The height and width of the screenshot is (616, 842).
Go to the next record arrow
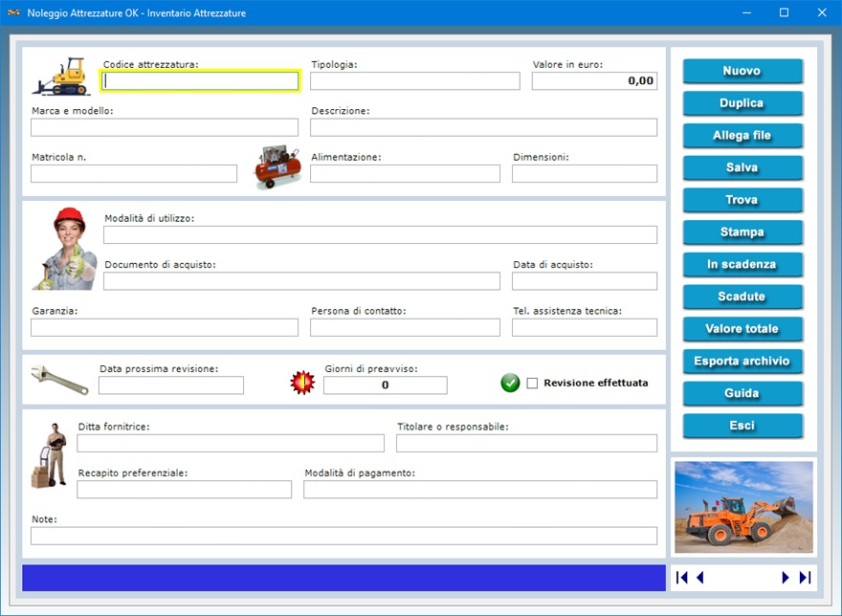pyautogui.click(x=786, y=578)
